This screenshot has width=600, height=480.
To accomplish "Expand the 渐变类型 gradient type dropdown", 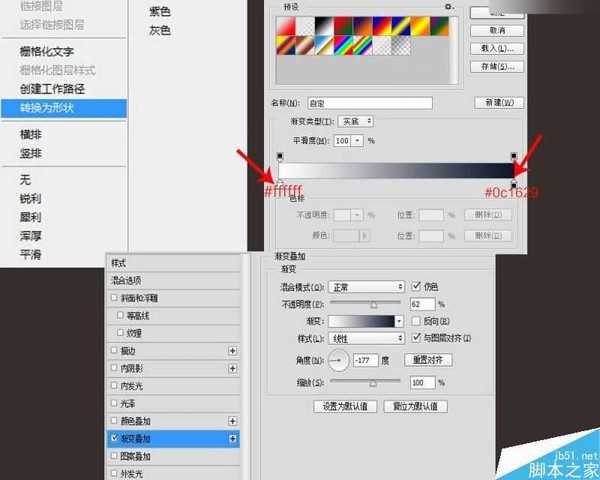I will (x=355, y=121).
